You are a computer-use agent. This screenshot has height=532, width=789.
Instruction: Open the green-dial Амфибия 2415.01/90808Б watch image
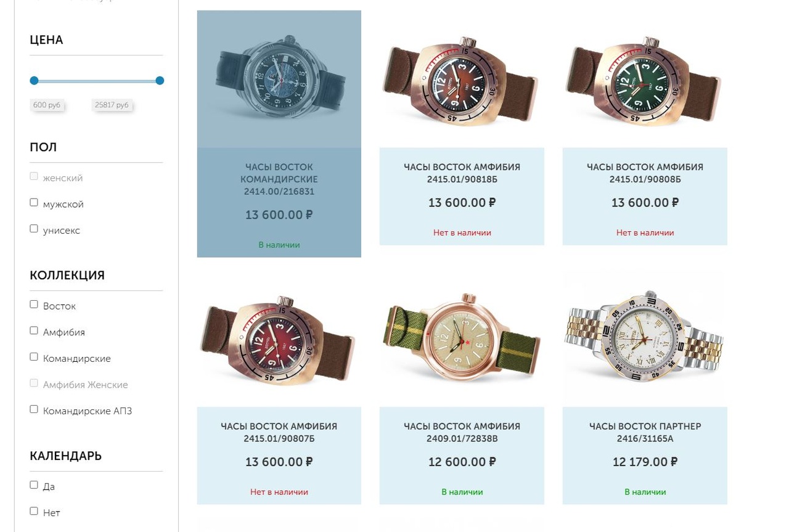pos(644,80)
